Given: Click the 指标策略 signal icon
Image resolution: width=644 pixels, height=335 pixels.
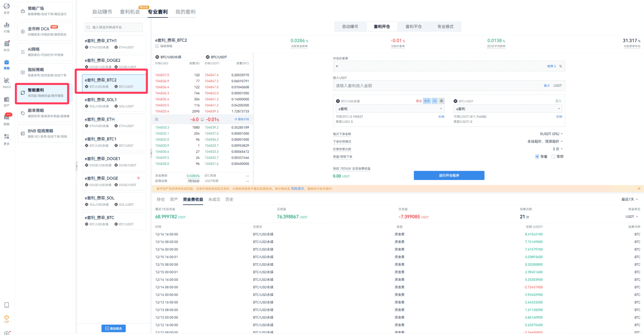Looking at the screenshot, I should [x=23, y=72].
